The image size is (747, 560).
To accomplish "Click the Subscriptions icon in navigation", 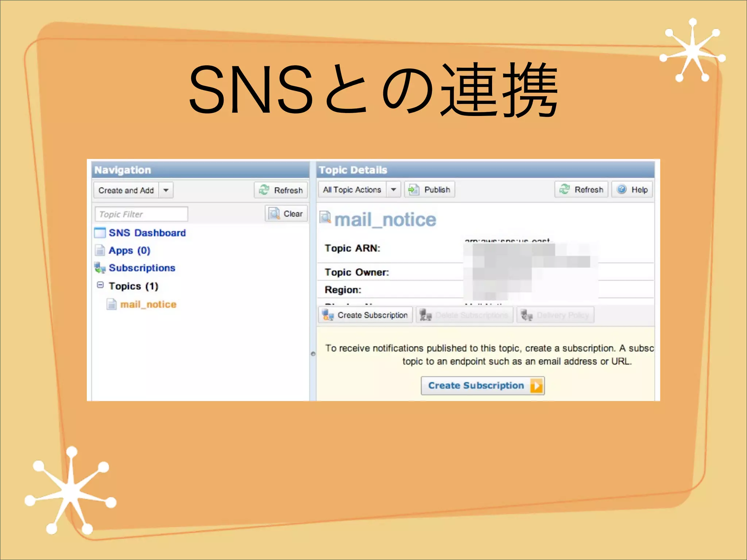I will [x=100, y=268].
